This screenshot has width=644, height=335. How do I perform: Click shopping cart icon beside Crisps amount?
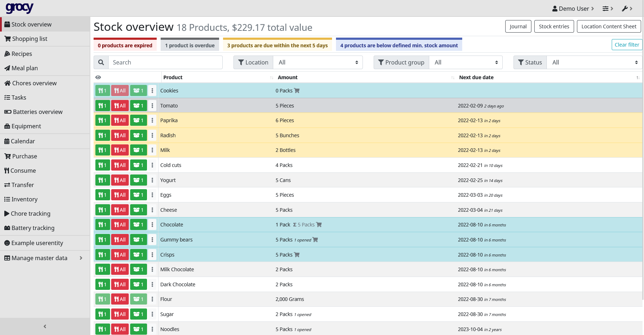tap(297, 255)
